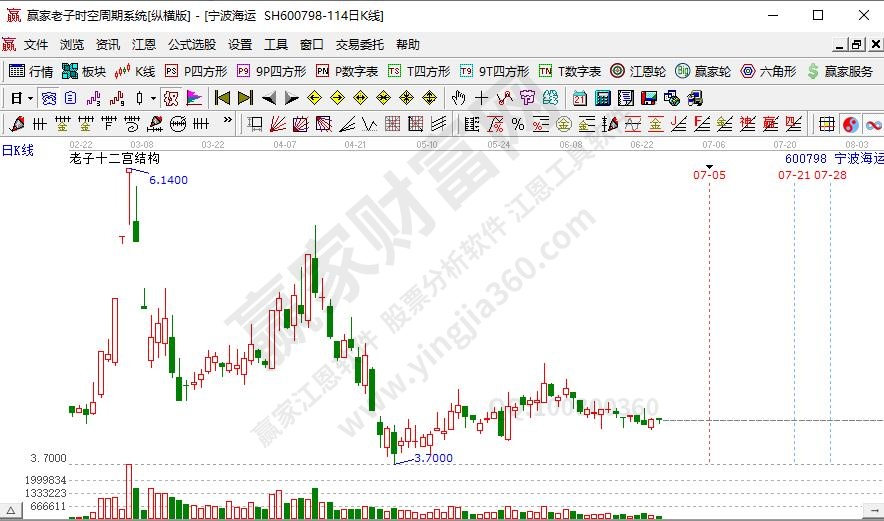Click the 07-05 date marker on timeline
The width and height of the screenshot is (884, 521).
pyautogui.click(x=709, y=174)
